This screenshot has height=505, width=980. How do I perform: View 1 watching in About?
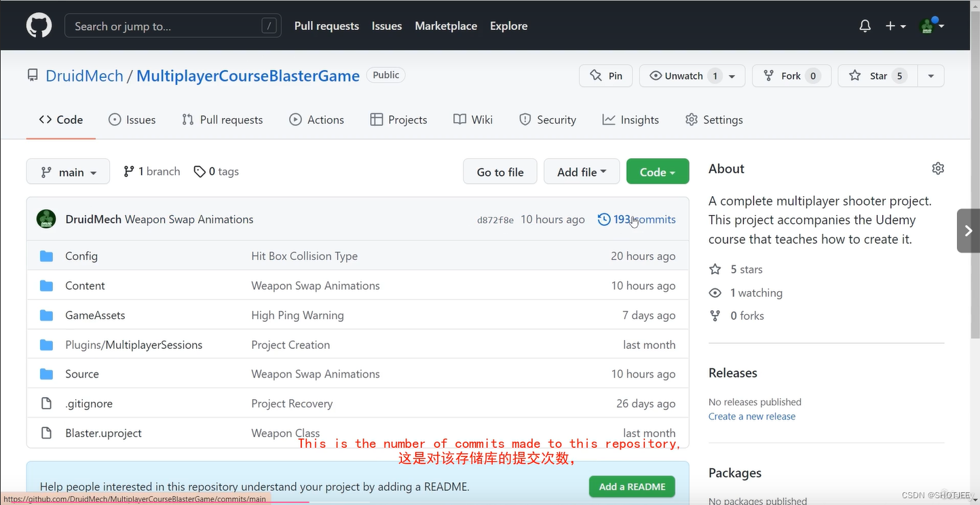pyautogui.click(x=745, y=293)
